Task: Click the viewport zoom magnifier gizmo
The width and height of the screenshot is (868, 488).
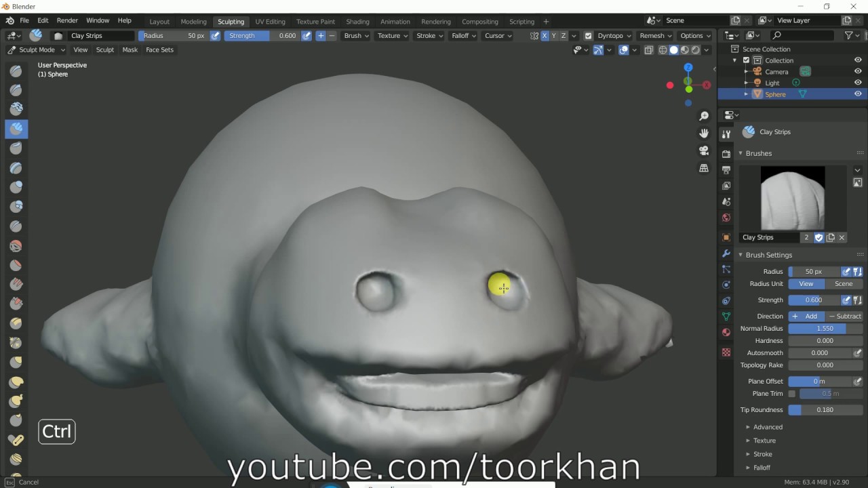Action: tap(704, 117)
